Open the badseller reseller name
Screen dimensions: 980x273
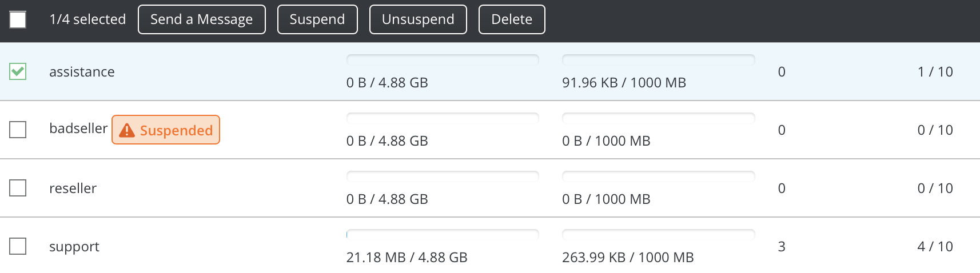click(78, 129)
